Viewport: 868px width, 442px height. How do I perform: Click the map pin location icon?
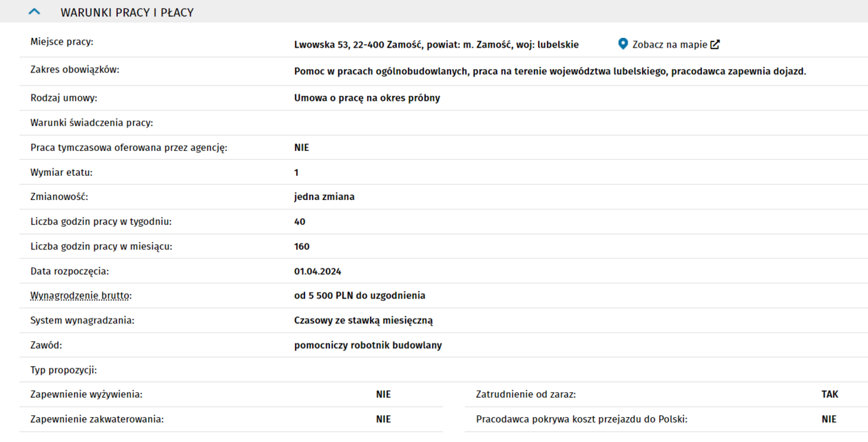coord(623,44)
